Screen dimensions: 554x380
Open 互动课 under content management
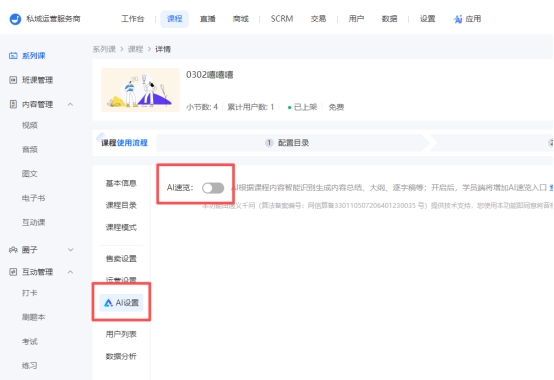pos(34,222)
